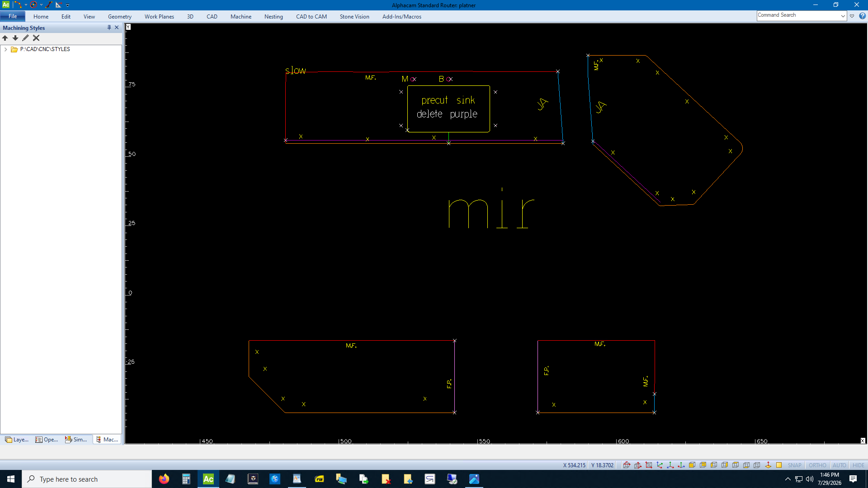This screenshot has height=488, width=868.
Task: Open the Customize Quick Access Toolbar dropdown
Action: [68, 5]
